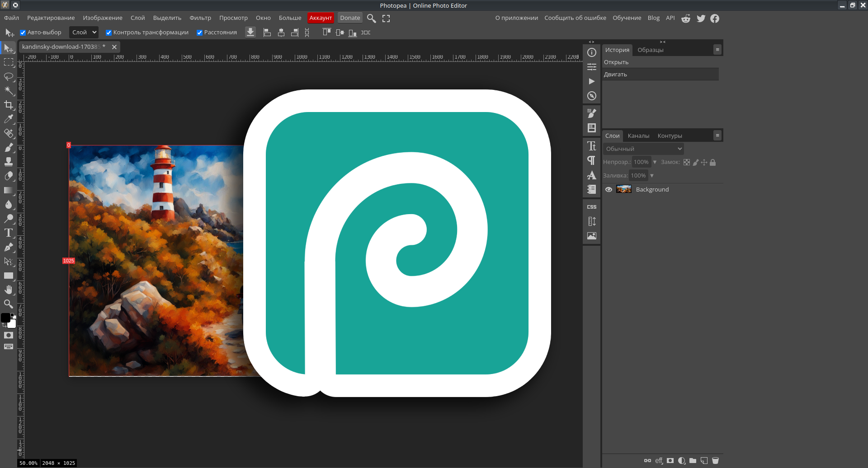Open the Сообщить об ошибке link

point(575,18)
